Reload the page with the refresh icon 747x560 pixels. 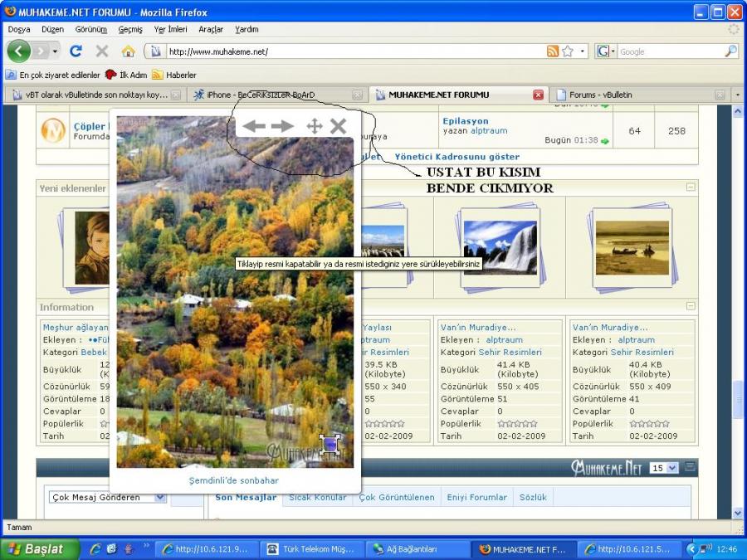click(76, 51)
